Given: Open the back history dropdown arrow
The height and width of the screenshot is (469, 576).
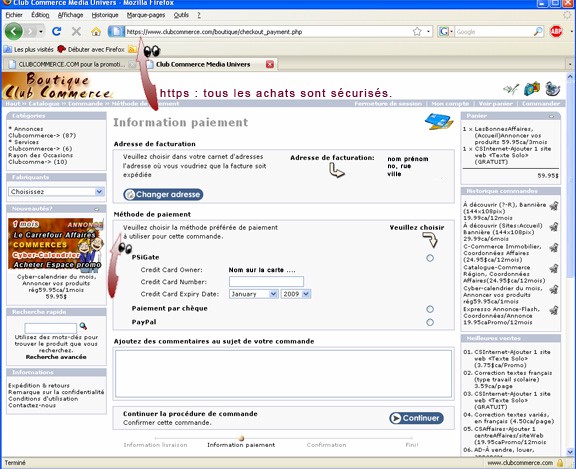Looking at the screenshot, I should pos(41,32).
